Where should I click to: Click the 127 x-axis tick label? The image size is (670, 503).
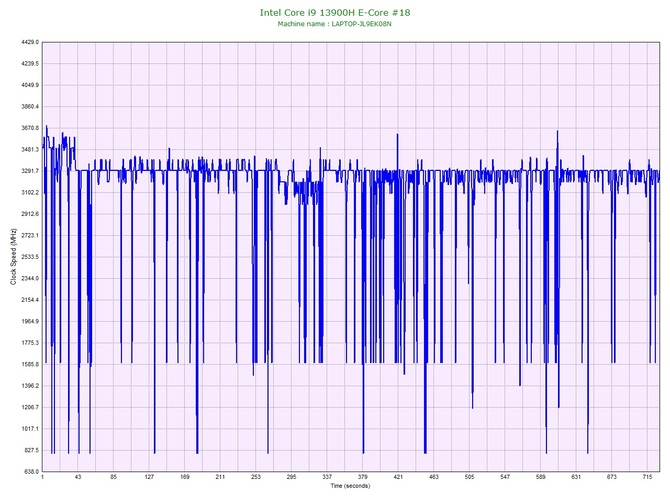pos(149,478)
